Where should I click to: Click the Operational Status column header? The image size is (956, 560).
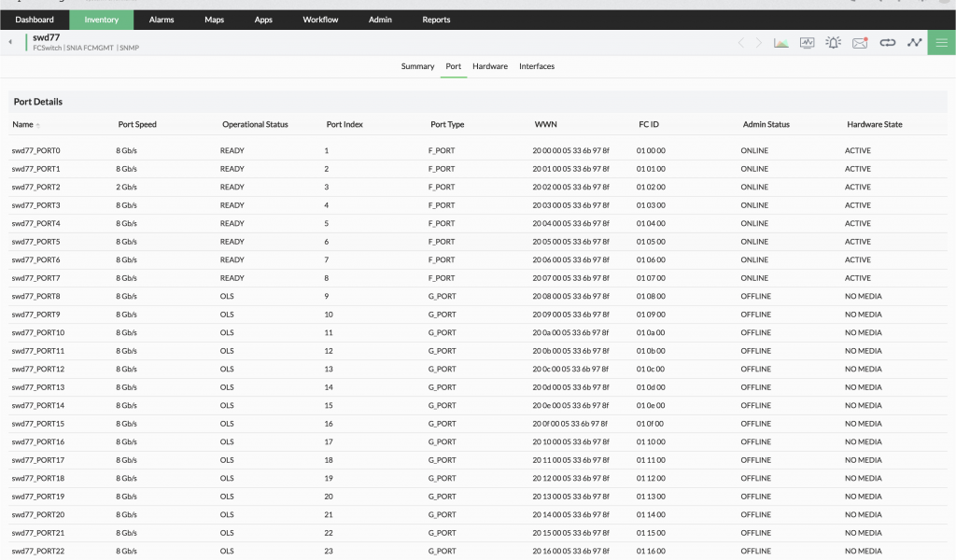[x=255, y=124]
